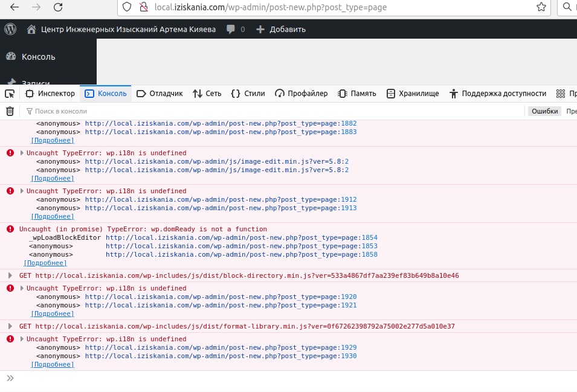Open the comments bubble icon
Screen dimensions: 577x392
point(231,29)
